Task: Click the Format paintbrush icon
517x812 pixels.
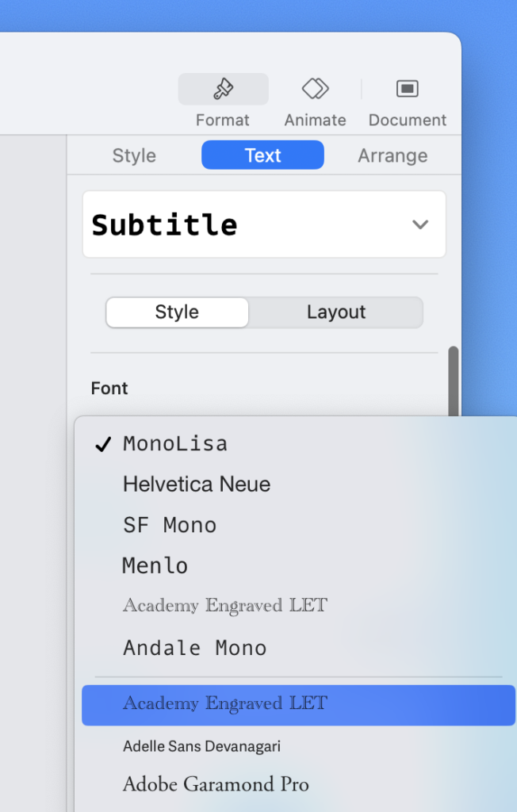Action: pos(223,90)
